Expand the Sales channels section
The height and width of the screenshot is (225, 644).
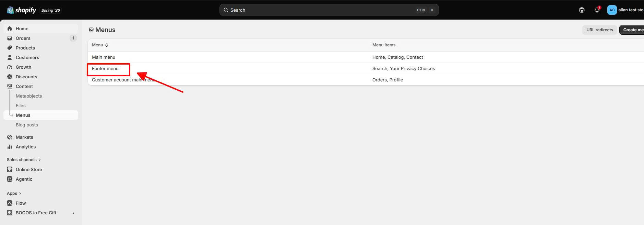pos(24,160)
